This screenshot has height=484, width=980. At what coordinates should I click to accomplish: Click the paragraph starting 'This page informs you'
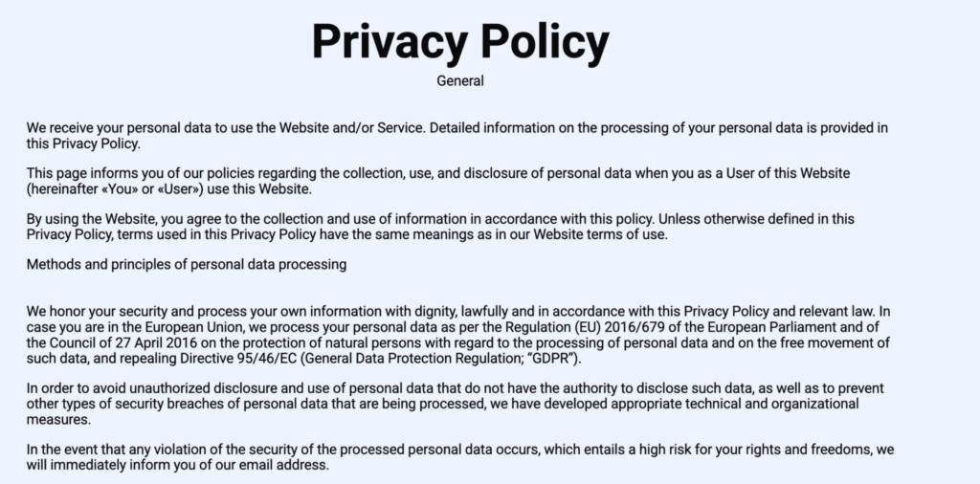point(438,181)
